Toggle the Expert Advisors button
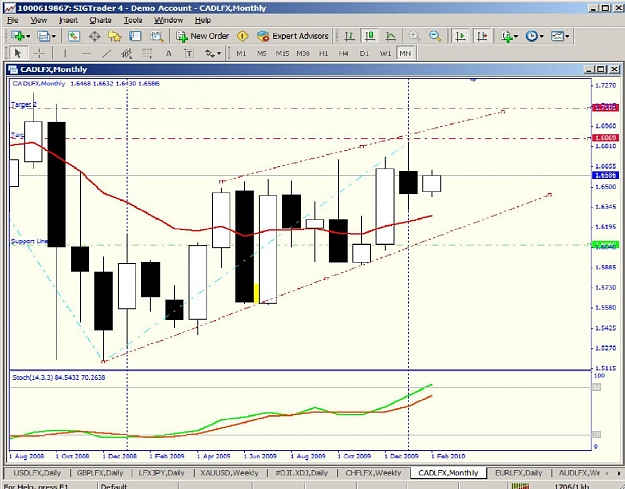 click(x=293, y=36)
